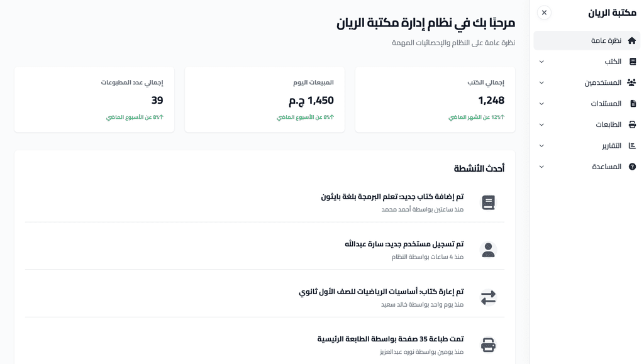Click the document icon next to المستندات
The height and width of the screenshot is (364, 644).
click(633, 104)
